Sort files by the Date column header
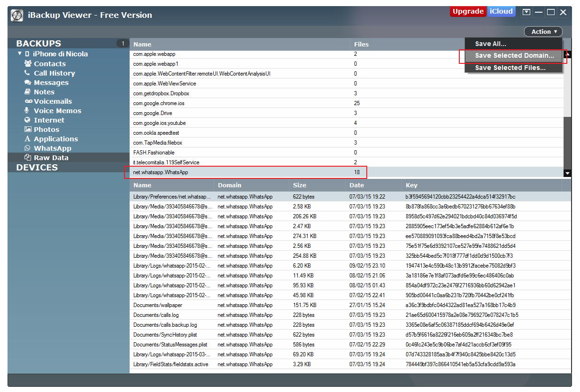This screenshot has height=392, width=580. [373, 185]
